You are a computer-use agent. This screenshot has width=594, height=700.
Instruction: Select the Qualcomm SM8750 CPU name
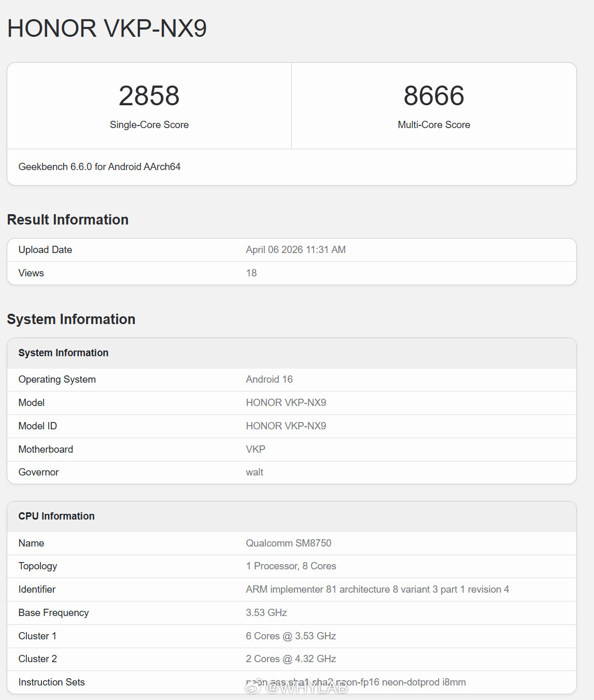[x=289, y=543]
